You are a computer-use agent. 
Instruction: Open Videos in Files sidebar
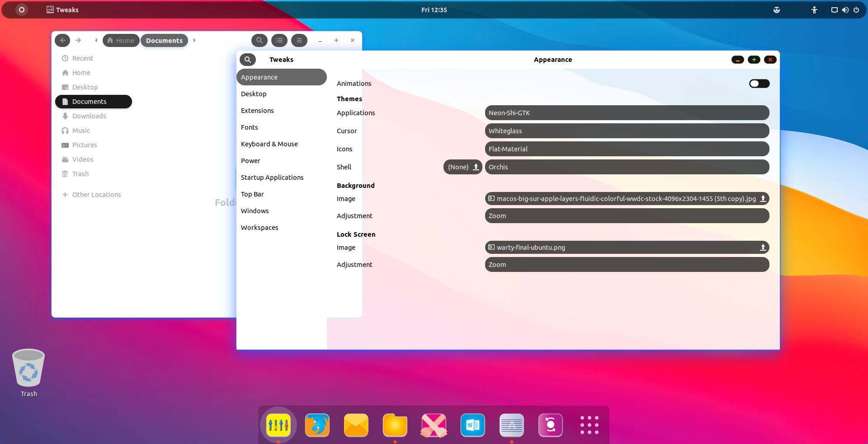[x=94, y=159]
